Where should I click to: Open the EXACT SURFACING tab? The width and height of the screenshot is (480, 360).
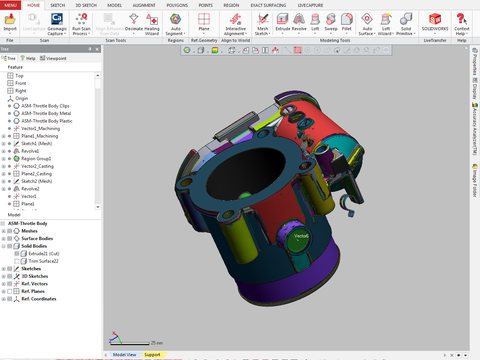coord(268,5)
